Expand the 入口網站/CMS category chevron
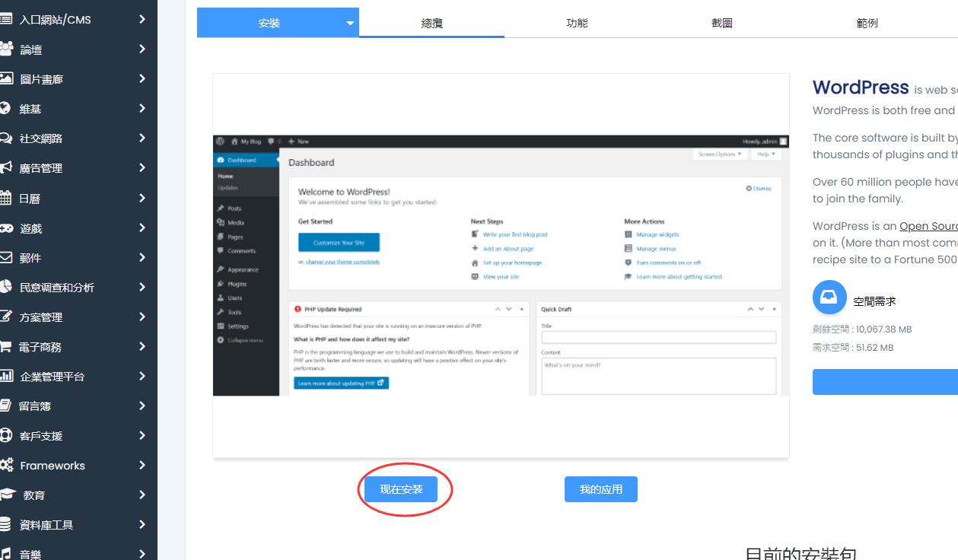This screenshot has height=560, width=958. click(x=142, y=19)
